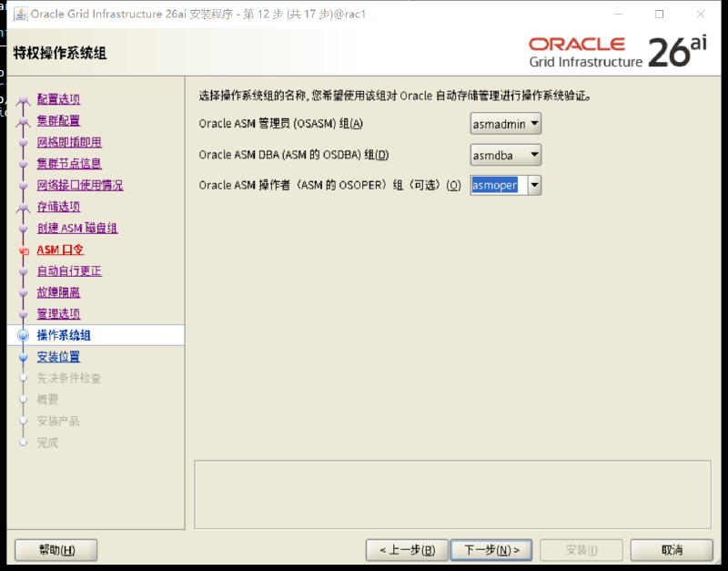This screenshot has width=728, height=571.
Task: Maximize the installer window
Action: [x=659, y=14]
